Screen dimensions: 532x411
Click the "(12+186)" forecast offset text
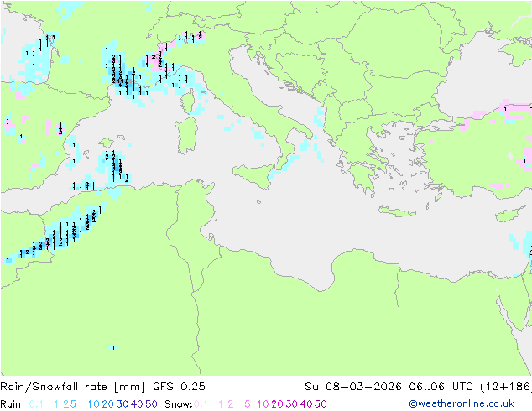[x=506, y=387]
